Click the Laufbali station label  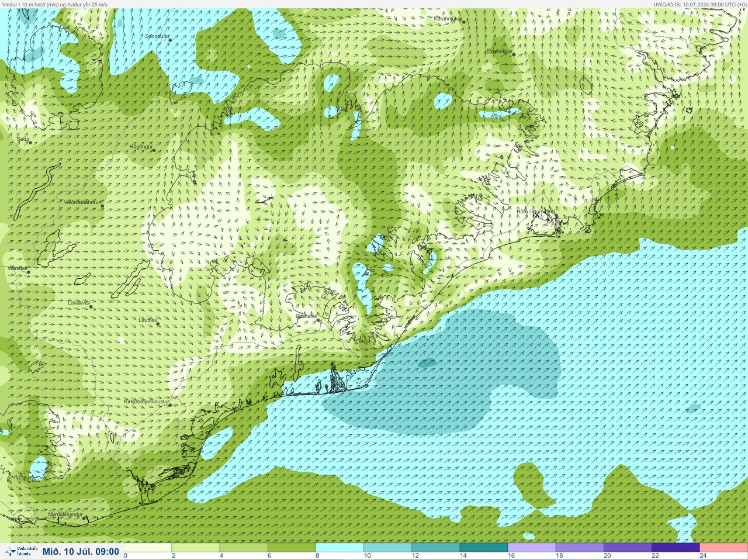[x=147, y=320]
